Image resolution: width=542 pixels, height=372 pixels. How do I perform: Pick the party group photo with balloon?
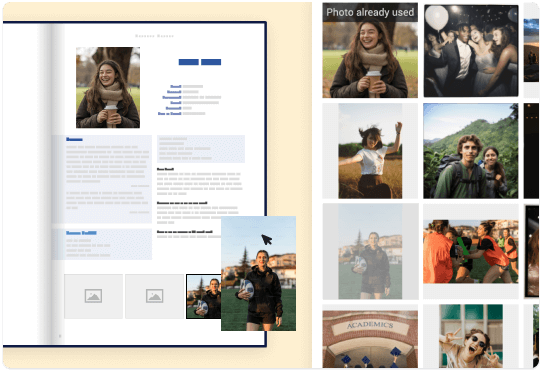(471, 50)
